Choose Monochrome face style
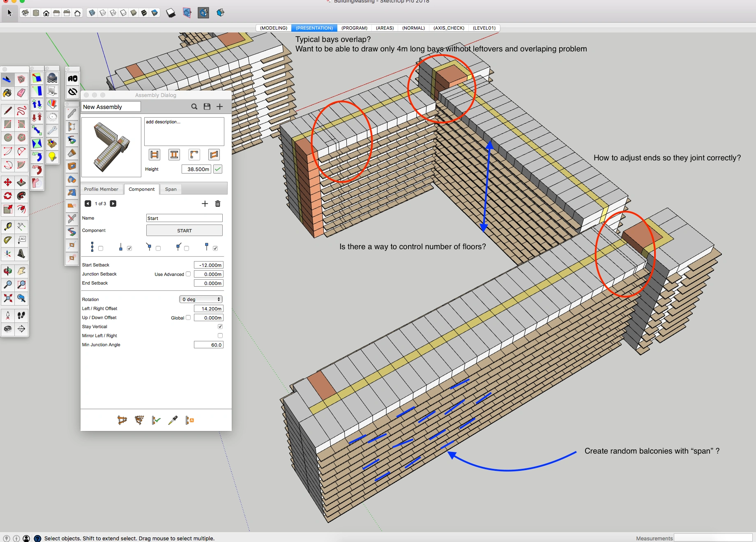This screenshot has height=542, width=756. click(x=154, y=13)
